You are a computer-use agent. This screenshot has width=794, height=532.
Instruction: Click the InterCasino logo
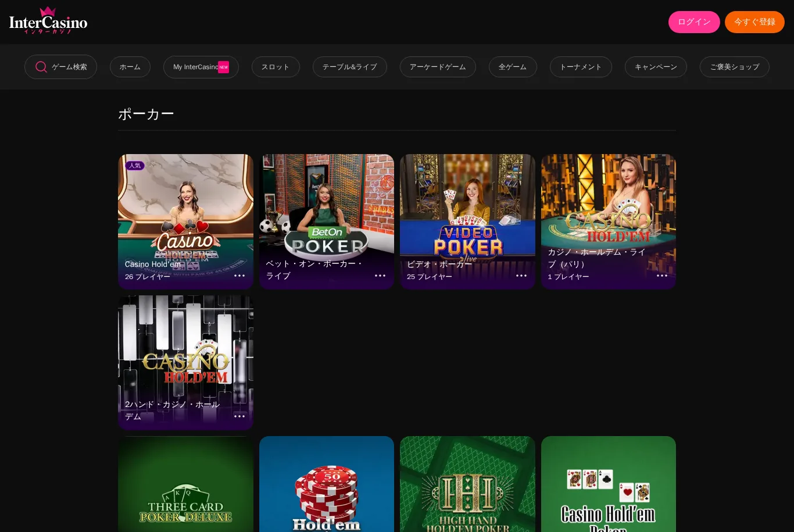tap(48, 21)
